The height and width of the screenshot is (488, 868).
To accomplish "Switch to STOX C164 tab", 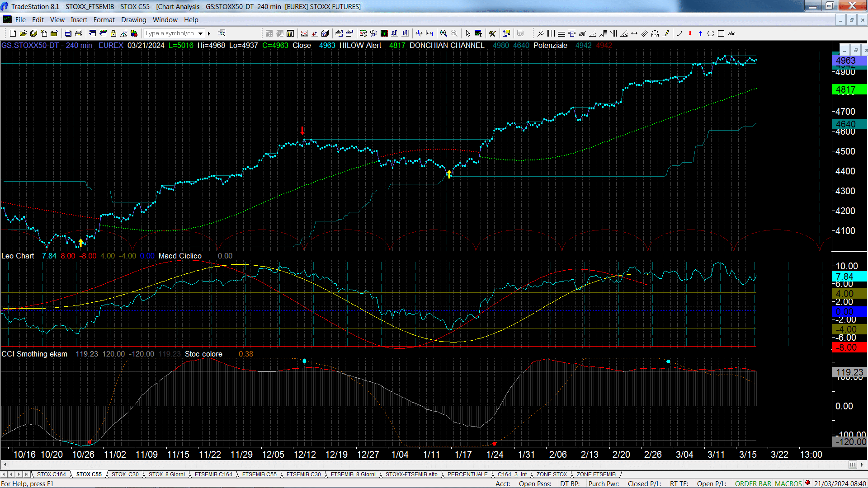I will pyautogui.click(x=52, y=474).
